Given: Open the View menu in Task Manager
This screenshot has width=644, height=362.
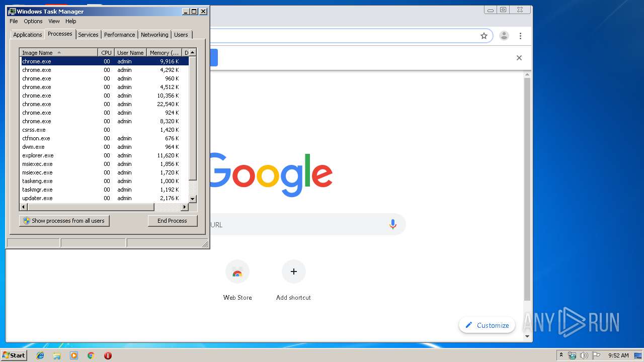Looking at the screenshot, I should tap(54, 21).
